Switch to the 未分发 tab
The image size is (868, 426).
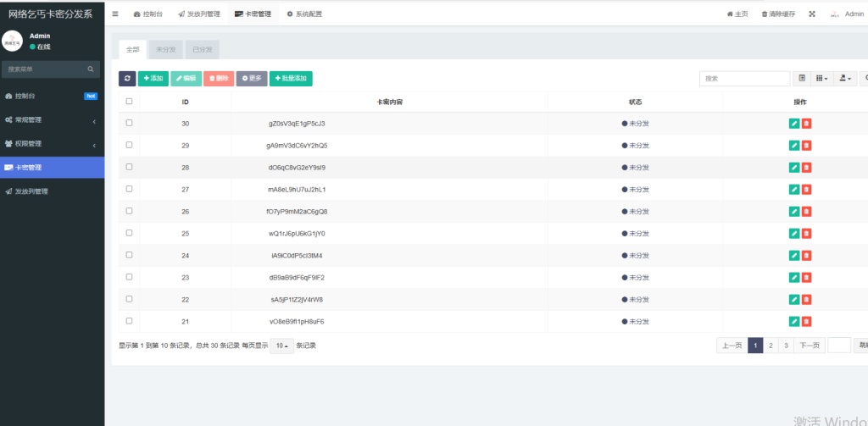pos(165,50)
